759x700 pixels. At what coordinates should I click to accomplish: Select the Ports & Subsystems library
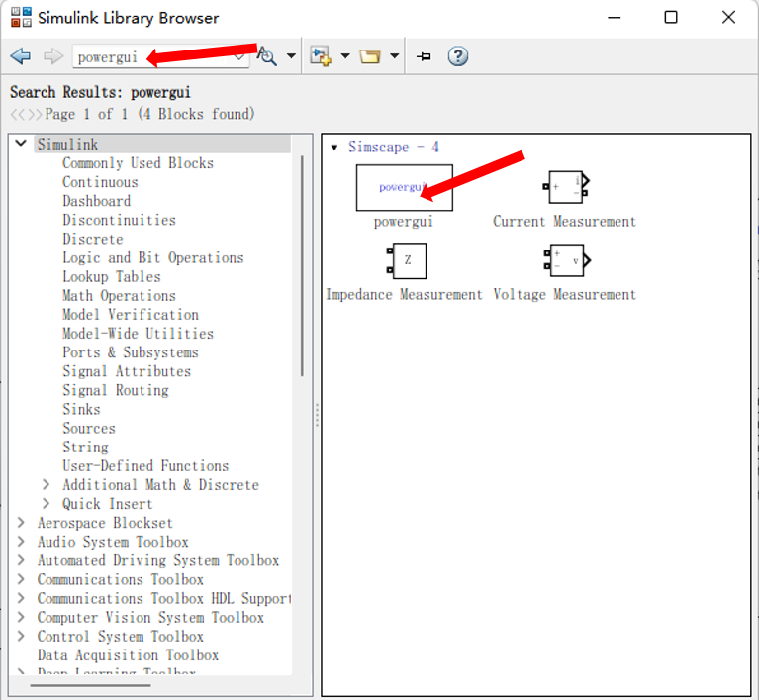point(131,352)
